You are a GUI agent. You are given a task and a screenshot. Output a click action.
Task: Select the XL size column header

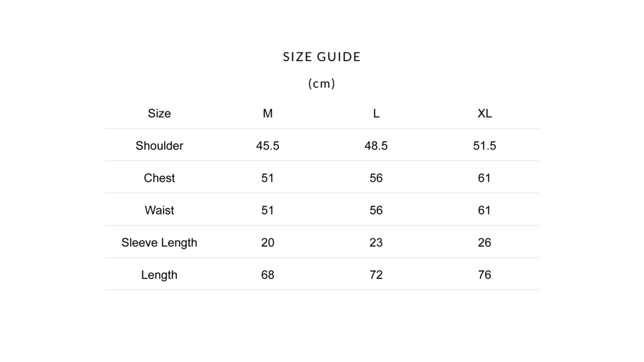[x=484, y=113]
